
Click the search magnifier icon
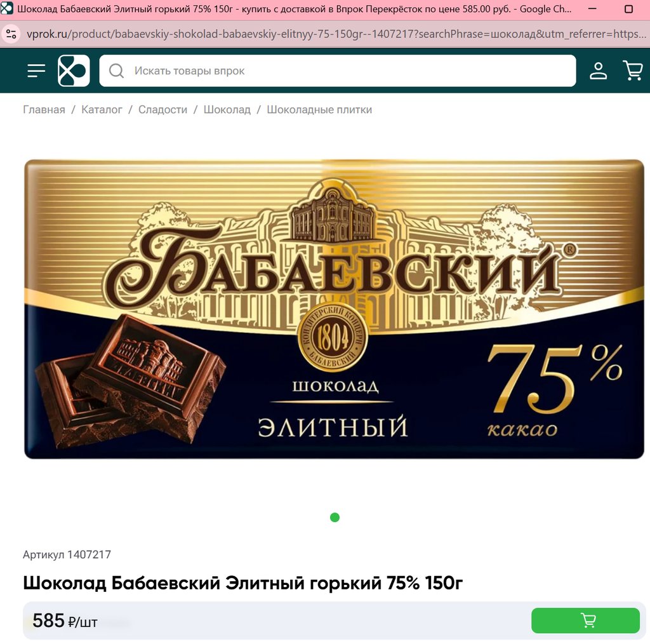117,71
